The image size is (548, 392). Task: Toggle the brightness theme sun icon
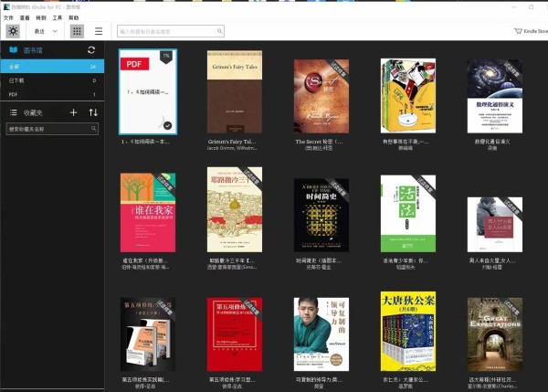(x=13, y=31)
